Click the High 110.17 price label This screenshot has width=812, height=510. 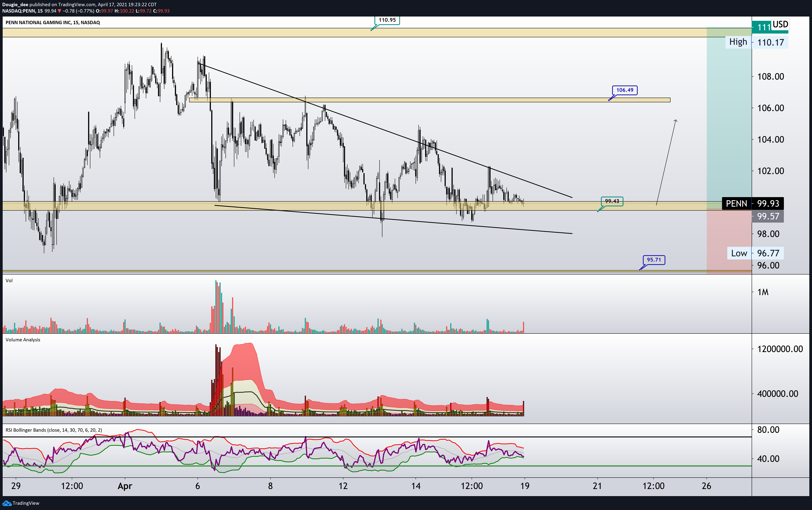[x=756, y=42]
